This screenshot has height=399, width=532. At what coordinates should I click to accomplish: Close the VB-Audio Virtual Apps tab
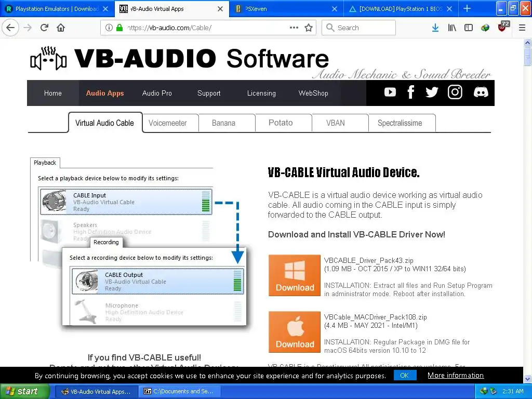220,9
